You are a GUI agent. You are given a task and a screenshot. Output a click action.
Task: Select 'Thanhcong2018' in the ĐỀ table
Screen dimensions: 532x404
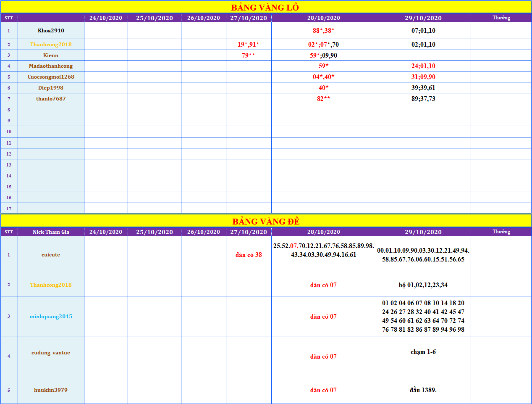pos(51,285)
